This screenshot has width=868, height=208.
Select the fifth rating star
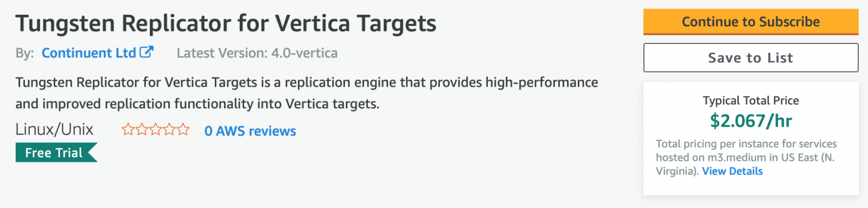coord(183,129)
